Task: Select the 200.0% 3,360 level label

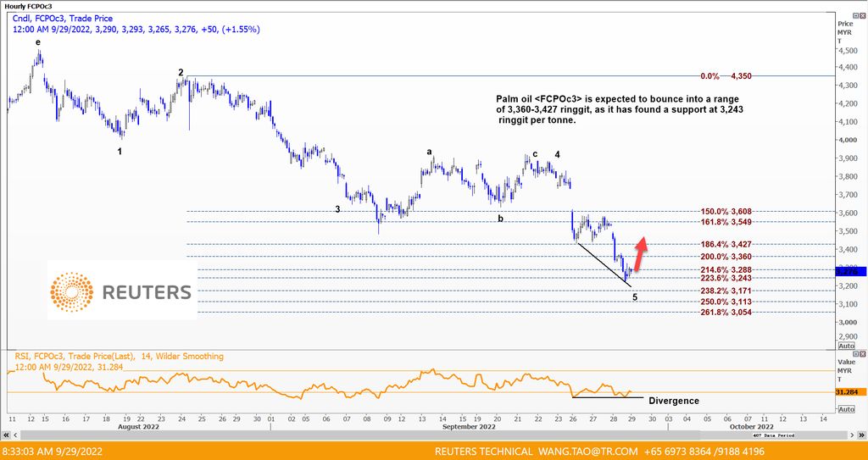Action: (x=728, y=257)
